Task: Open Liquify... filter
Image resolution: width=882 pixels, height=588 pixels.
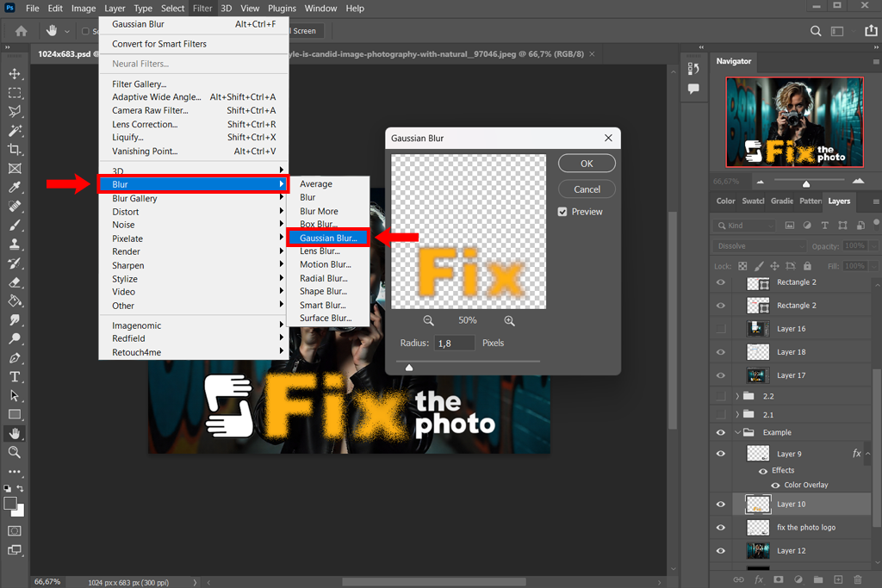Action: pos(194,137)
